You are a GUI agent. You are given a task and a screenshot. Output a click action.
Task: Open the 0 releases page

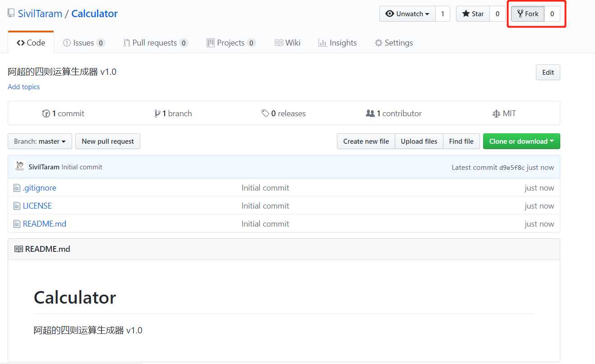click(284, 114)
